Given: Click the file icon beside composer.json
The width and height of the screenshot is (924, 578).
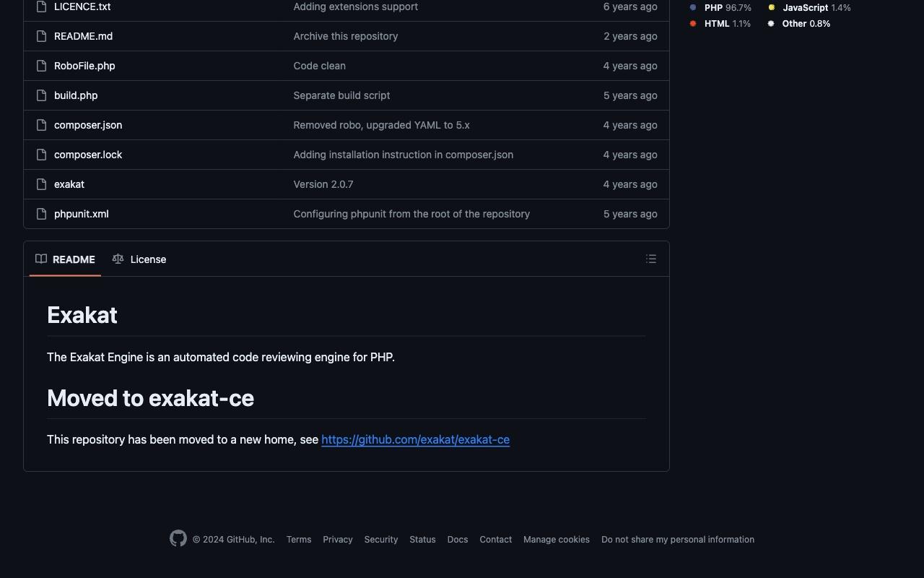Looking at the screenshot, I should click(x=42, y=125).
